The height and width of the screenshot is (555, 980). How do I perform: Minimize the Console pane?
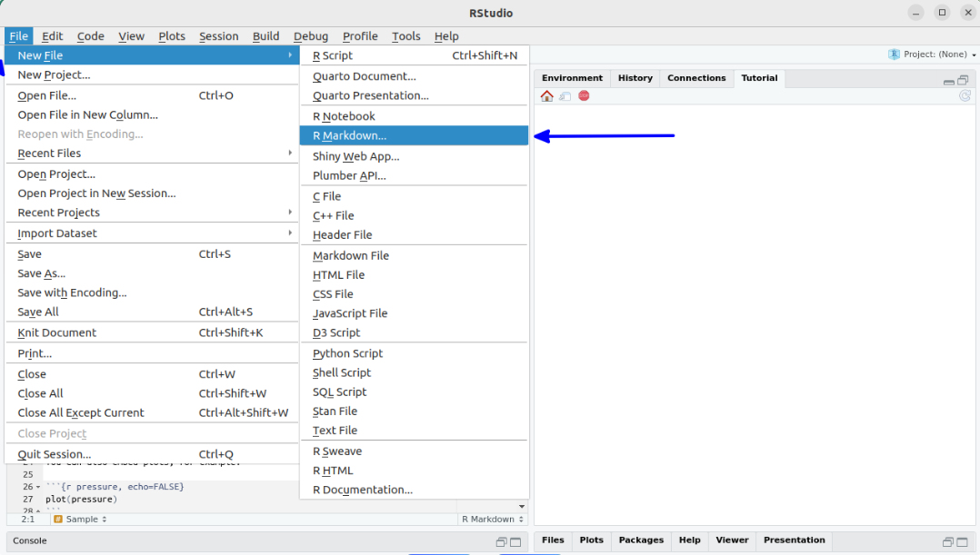coord(501,542)
